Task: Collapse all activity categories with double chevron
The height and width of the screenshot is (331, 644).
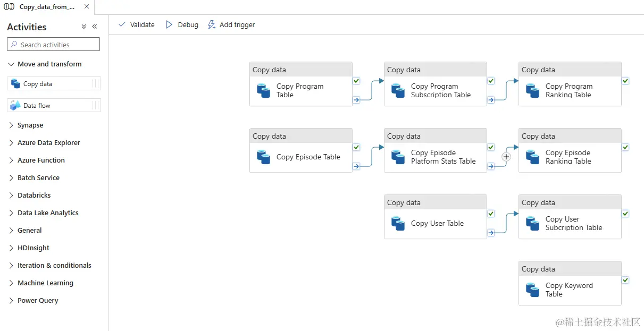Action: (x=83, y=27)
